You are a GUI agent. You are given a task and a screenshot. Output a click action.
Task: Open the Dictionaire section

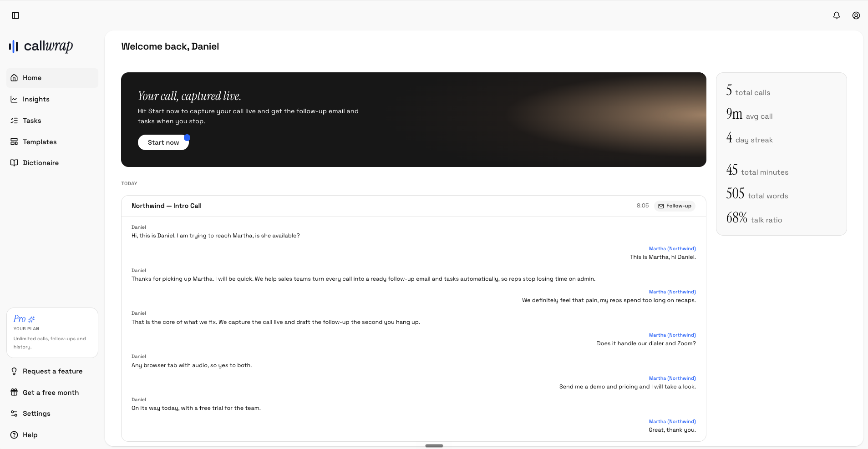52,163
